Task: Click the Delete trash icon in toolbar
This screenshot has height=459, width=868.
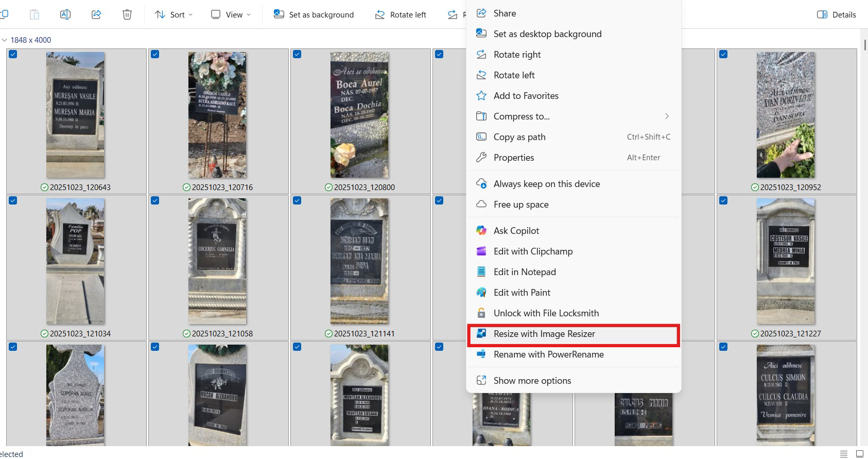Action: pos(127,14)
